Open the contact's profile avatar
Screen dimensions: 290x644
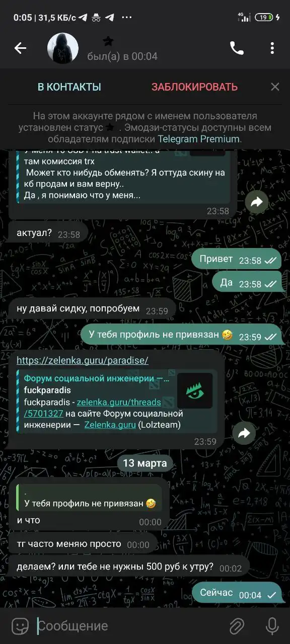point(62,49)
